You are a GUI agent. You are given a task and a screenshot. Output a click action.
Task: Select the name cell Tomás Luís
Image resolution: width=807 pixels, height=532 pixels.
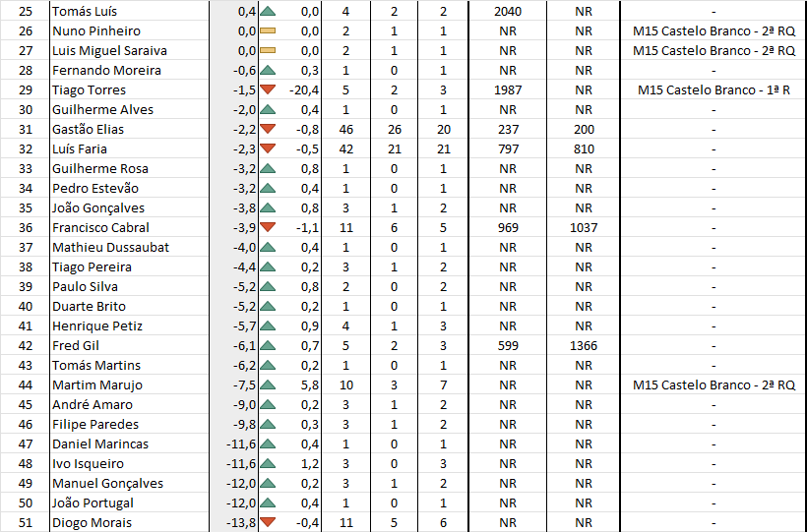click(129, 11)
